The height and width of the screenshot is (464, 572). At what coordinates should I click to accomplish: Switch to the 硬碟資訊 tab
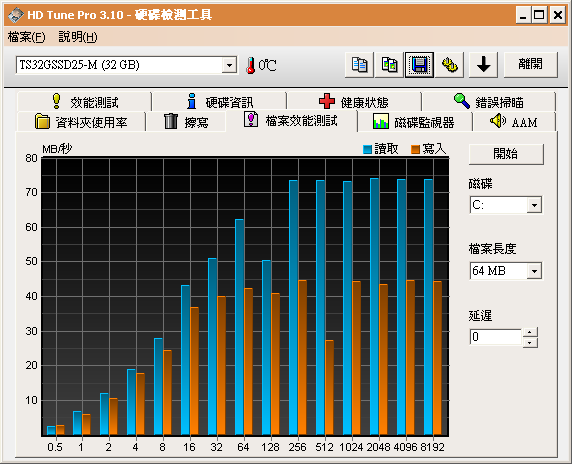coord(219,102)
